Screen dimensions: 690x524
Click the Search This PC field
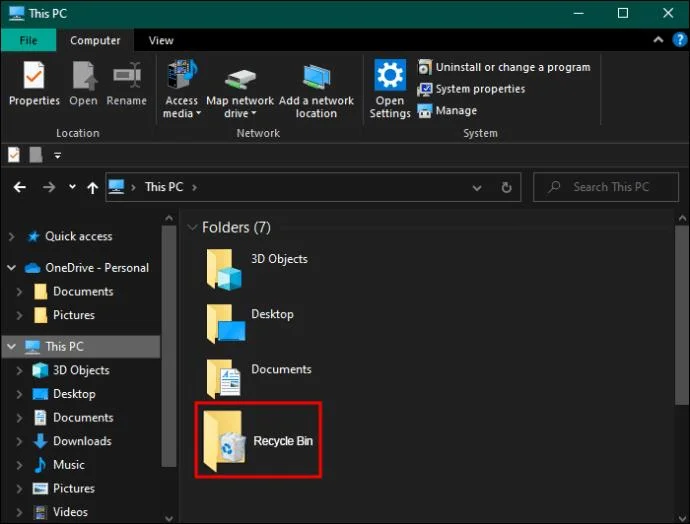coord(606,187)
